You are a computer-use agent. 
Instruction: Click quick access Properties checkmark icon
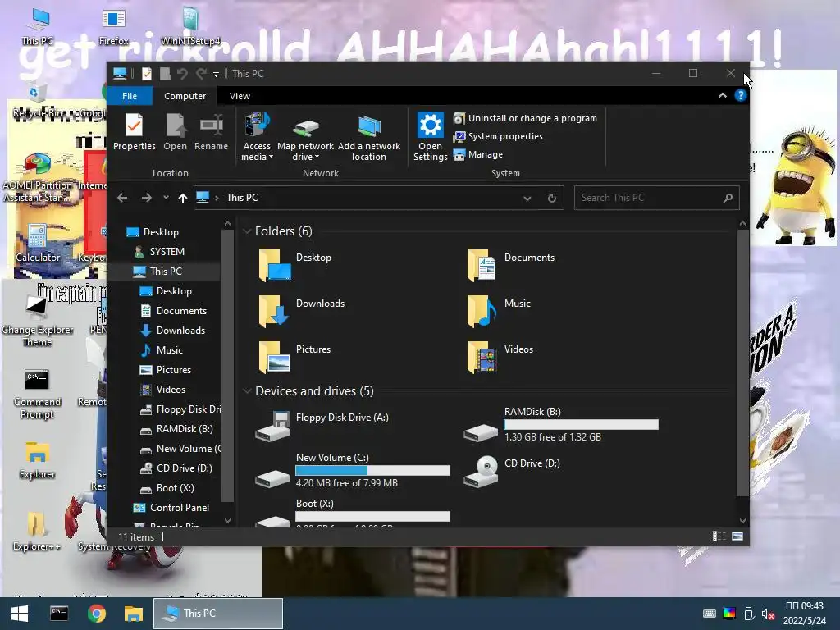pyautogui.click(x=146, y=73)
